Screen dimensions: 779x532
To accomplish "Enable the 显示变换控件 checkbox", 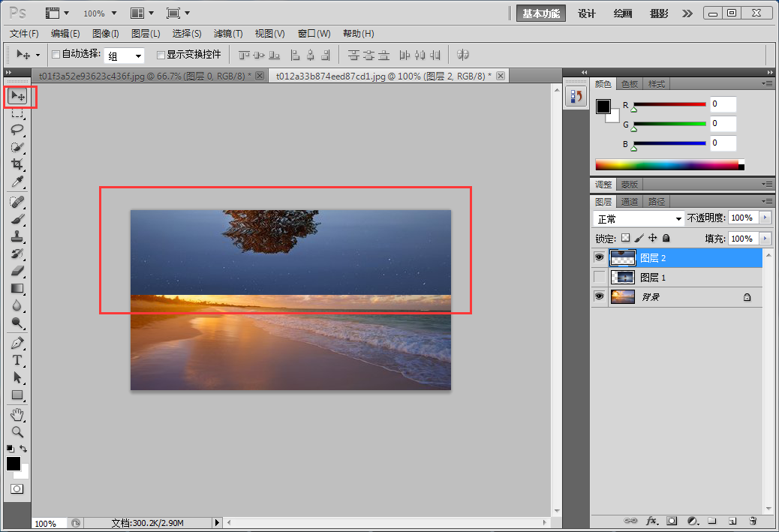I will pos(160,55).
